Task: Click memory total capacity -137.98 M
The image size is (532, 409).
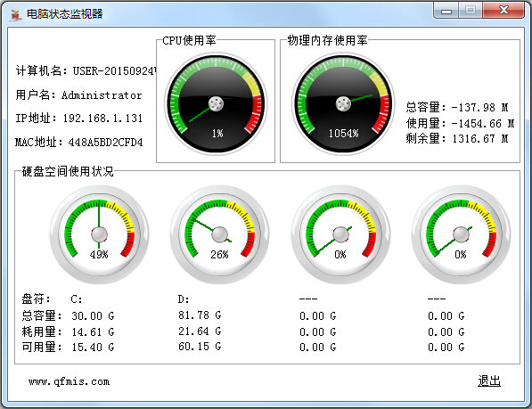Action: coord(479,108)
